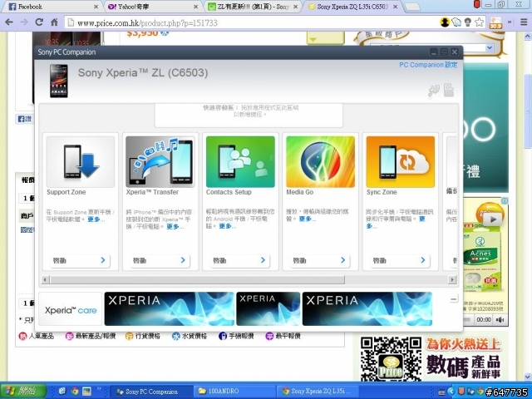Viewport: 532px width, 399px height.
Task: Open the first large XPERIA banner
Action: coord(170,308)
